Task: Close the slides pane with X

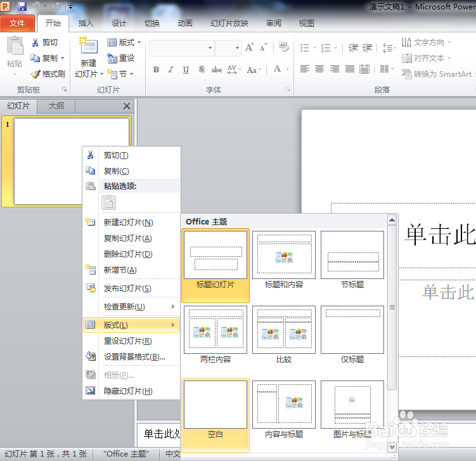Action: pyautogui.click(x=127, y=106)
